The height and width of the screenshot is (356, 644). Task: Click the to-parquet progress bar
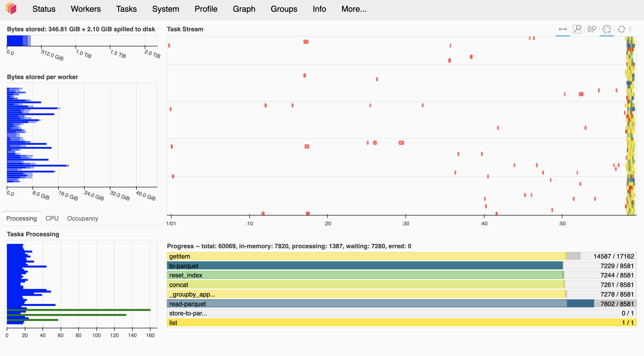tap(402, 266)
